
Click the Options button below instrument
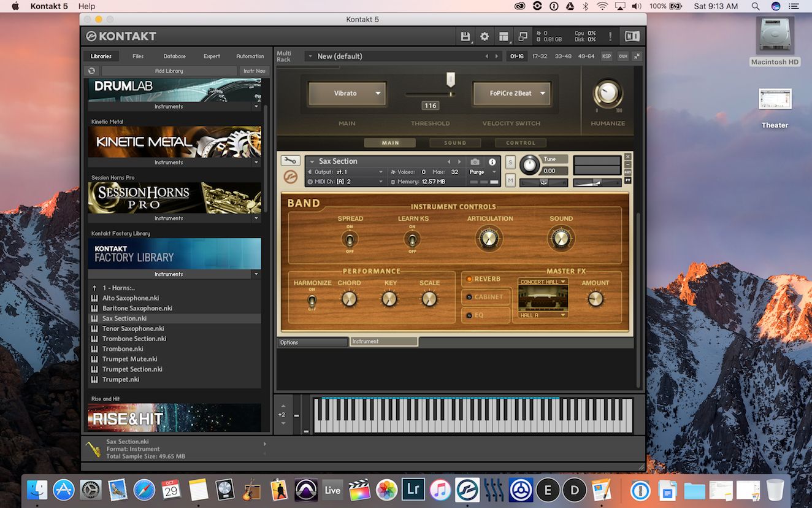(x=313, y=342)
